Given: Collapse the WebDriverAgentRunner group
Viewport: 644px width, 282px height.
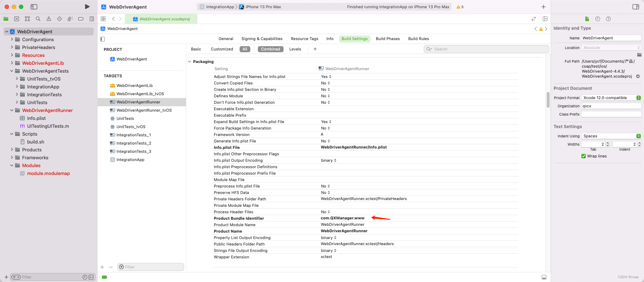Looking at the screenshot, I should [x=12, y=110].
